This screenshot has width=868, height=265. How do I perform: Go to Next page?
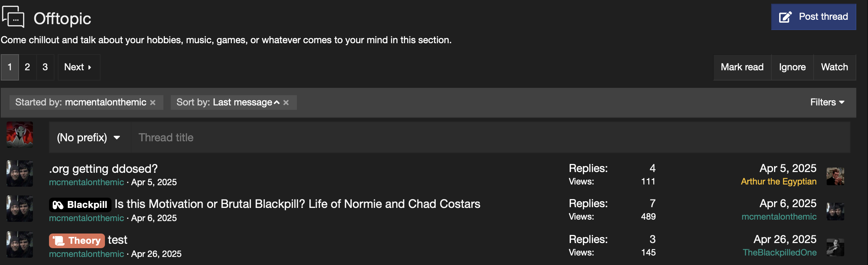[x=78, y=67]
